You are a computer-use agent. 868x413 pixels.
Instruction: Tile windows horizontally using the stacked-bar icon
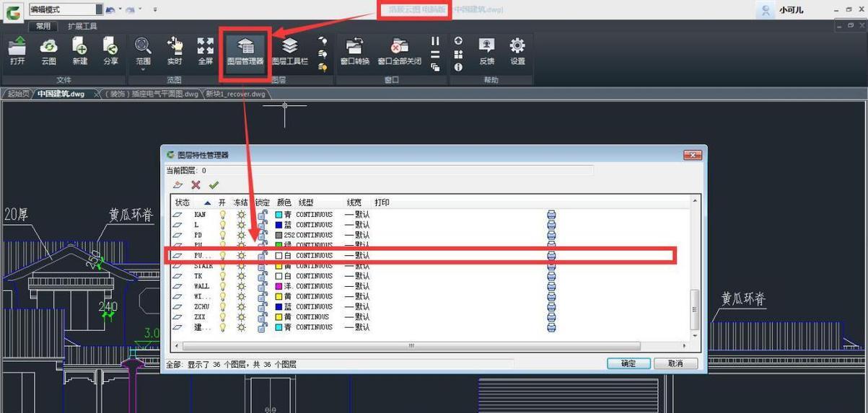tap(435, 54)
